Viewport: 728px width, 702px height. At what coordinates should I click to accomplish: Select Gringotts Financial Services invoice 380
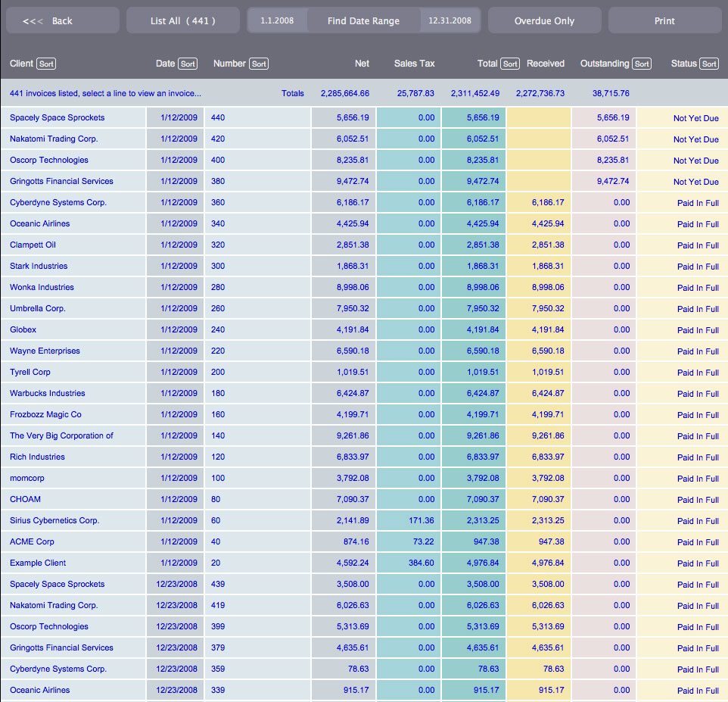pyautogui.click(x=364, y=181)
